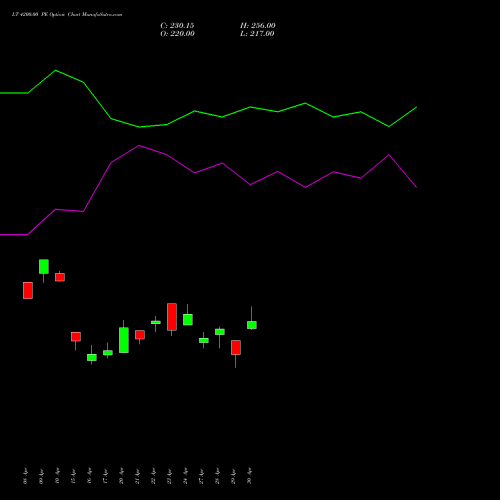This screenshot has height=500, width=500.
Task: Click the low value 'L: 217.00'
Action: [x=257, y=34]
